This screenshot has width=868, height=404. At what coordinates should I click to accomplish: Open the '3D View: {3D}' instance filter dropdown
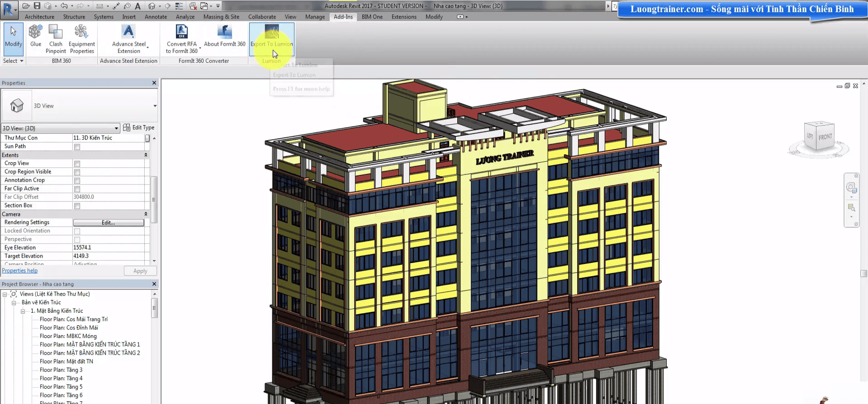pyautogui.click(x=61, y=128)
